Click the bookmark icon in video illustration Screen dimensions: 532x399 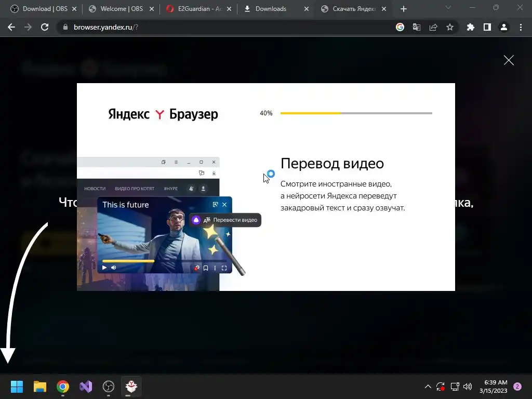pos(206,268)
